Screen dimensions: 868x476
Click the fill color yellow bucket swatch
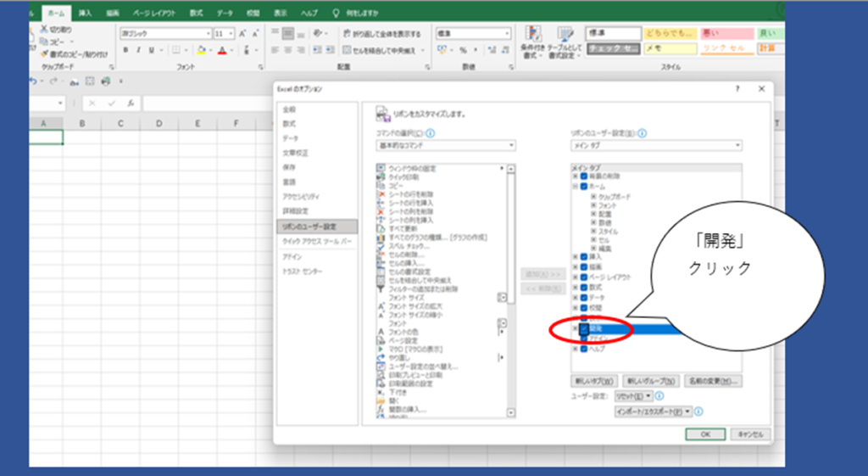click(x=202, y=50)
